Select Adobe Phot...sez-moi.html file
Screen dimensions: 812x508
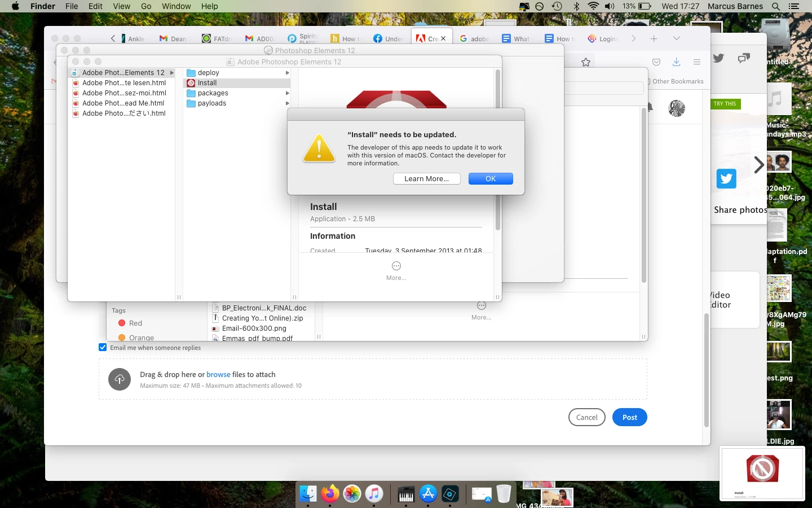123,93
